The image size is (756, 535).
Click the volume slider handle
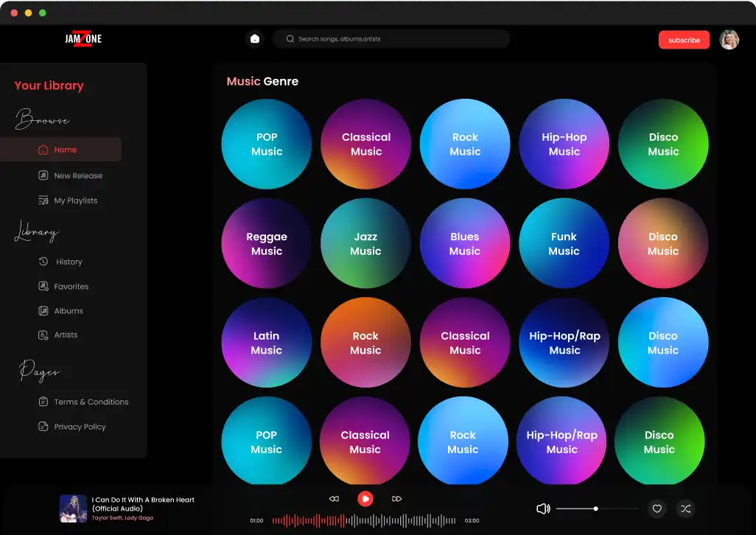[596, 508]
